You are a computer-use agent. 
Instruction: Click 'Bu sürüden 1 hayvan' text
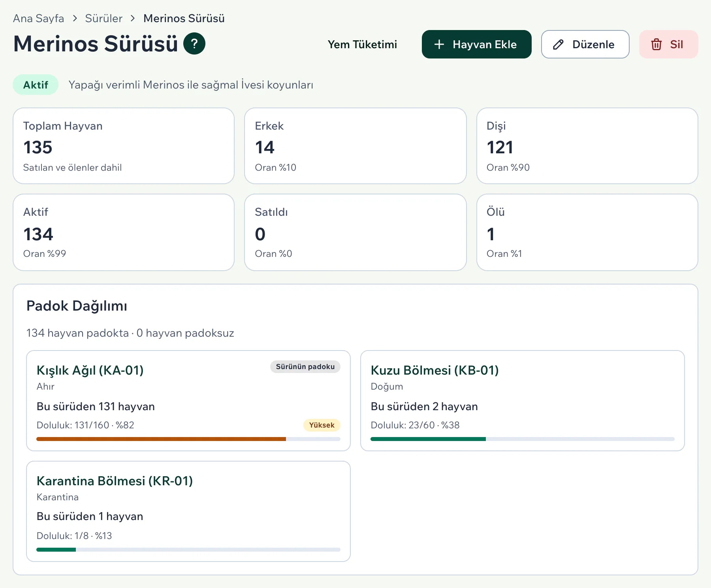(90, 516)
